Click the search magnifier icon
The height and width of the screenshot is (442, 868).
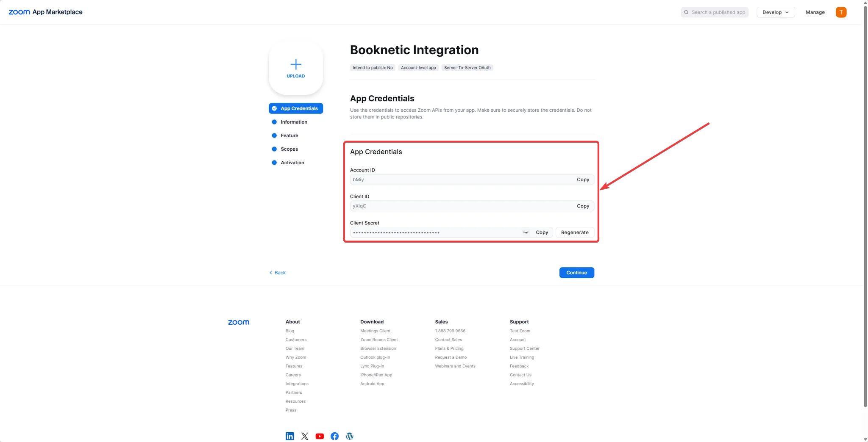tap(686, 12)
